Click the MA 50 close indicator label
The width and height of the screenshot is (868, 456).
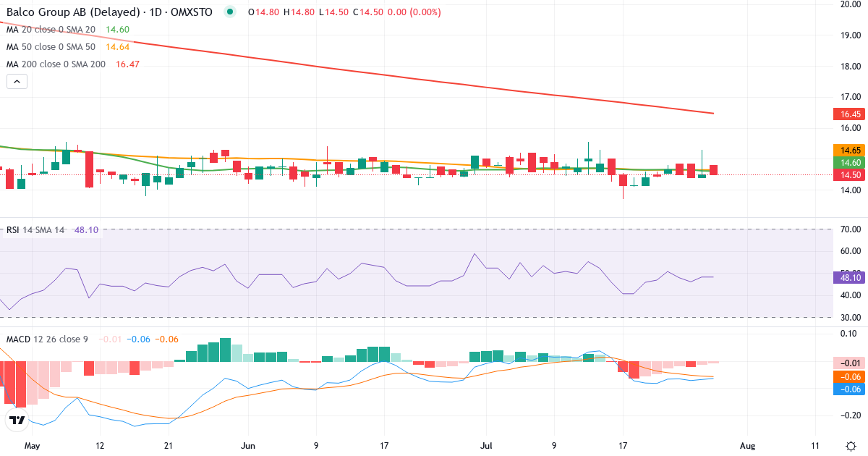point(51,47)
